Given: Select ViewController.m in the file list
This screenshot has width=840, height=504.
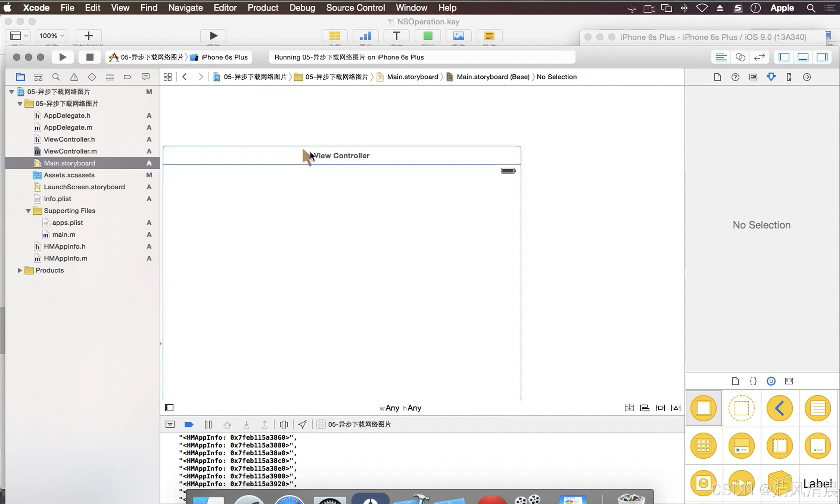Looking at the screenshot, I should click(x=70, y=151).
